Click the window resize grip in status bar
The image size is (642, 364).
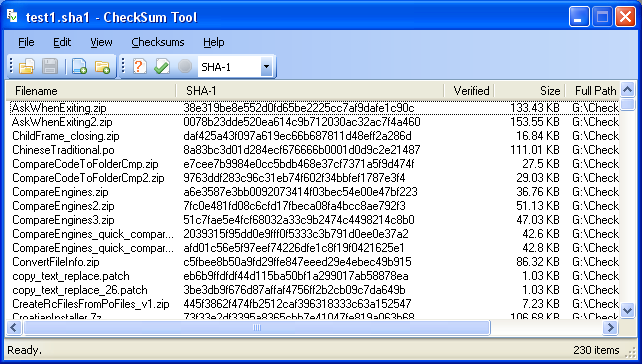point(631,352)
